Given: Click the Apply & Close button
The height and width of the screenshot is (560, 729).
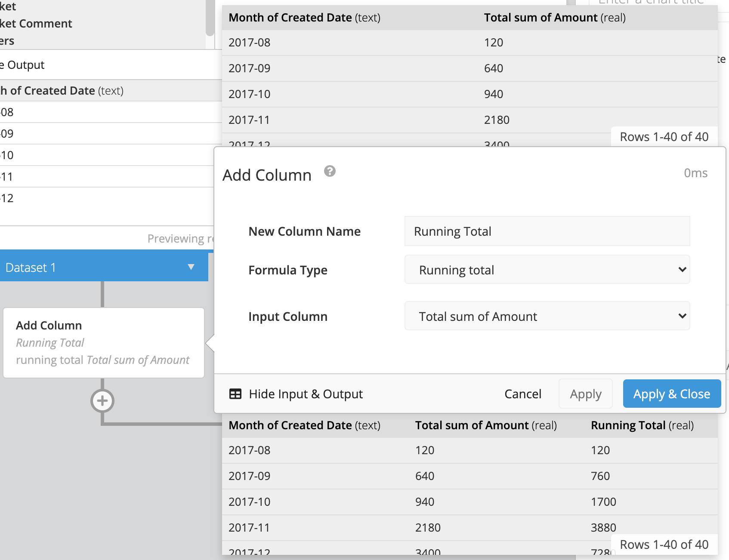Looking at the screenshot, I should tap(672, 394).
